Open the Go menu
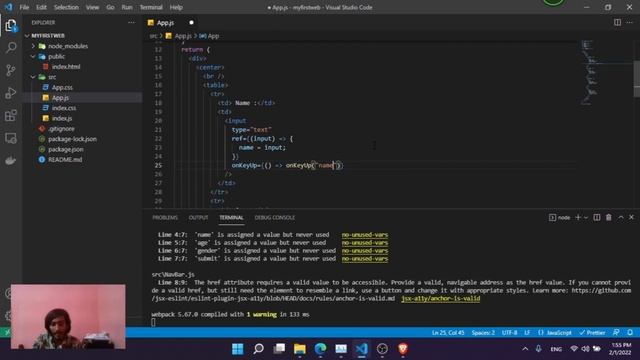 point(110,7)
